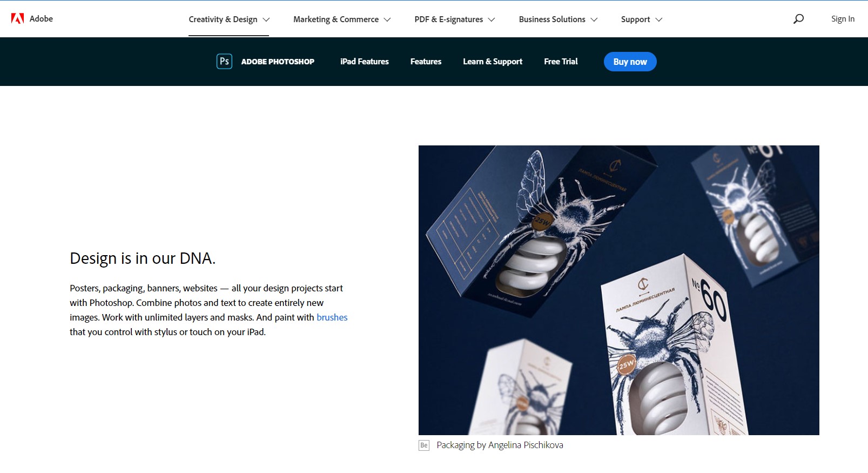This screenshot has height=473, width=868.
Task: Expand the PDF & E-signatures chevron
Action: (x=492, y=19)
